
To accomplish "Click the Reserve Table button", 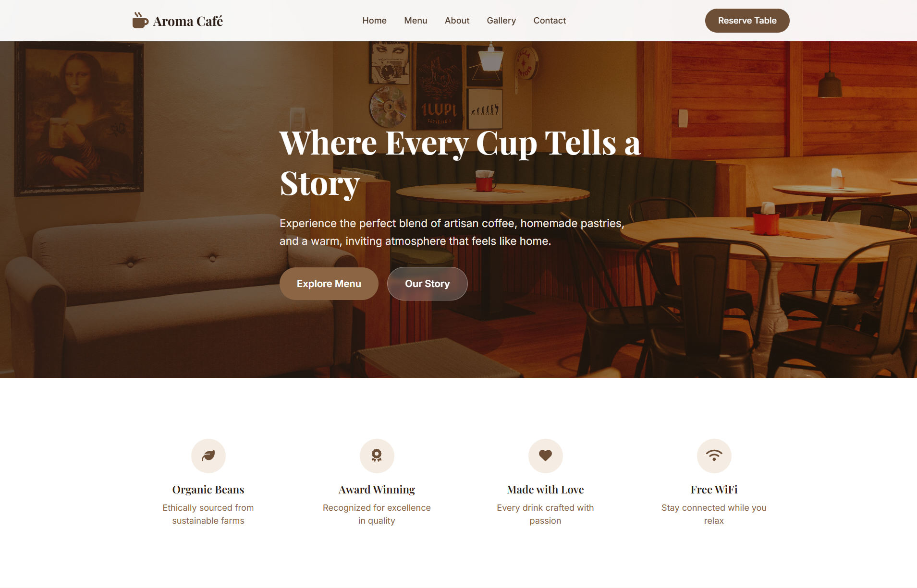I will click(747, 21).
